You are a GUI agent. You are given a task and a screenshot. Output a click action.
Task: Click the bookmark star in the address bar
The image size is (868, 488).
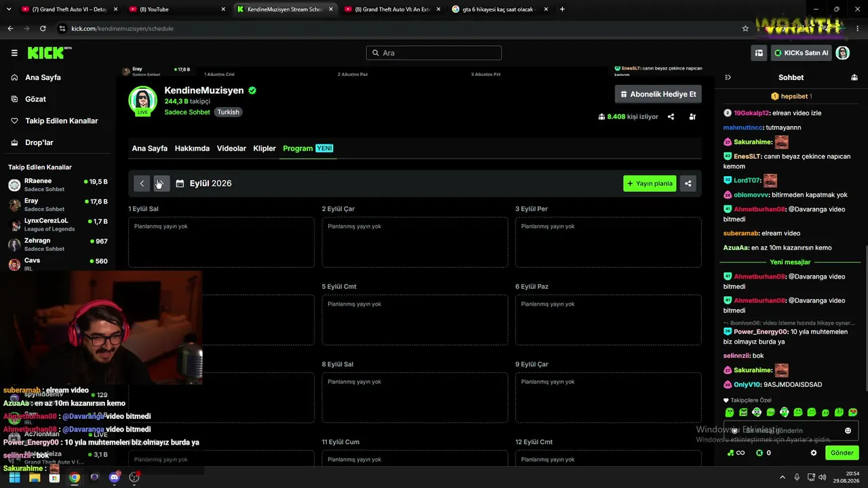[x=745, y=28]
